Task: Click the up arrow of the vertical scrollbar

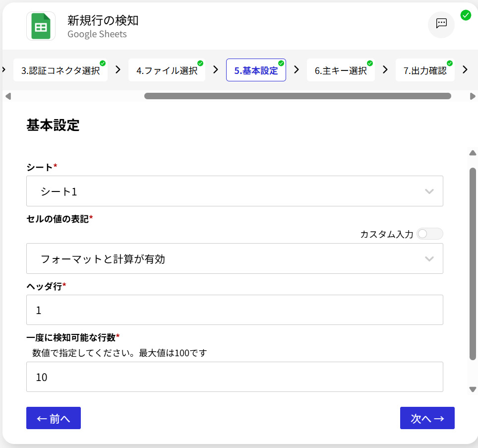Action: pos(473,152)
